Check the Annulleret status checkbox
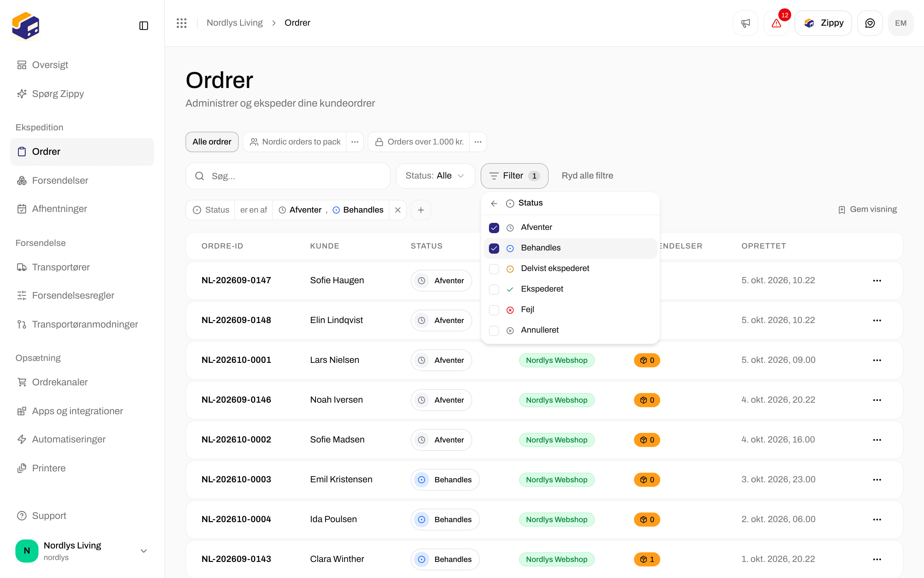 [494, 331]
